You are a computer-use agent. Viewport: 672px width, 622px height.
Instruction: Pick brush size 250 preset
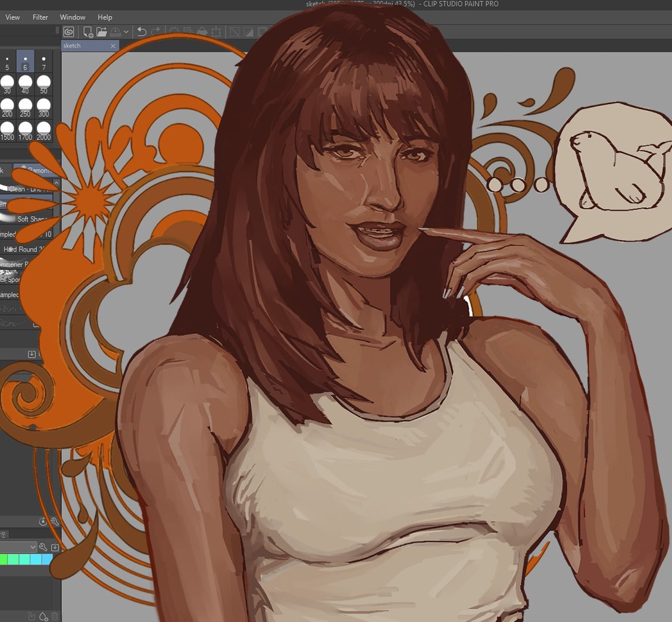(25, 108)
